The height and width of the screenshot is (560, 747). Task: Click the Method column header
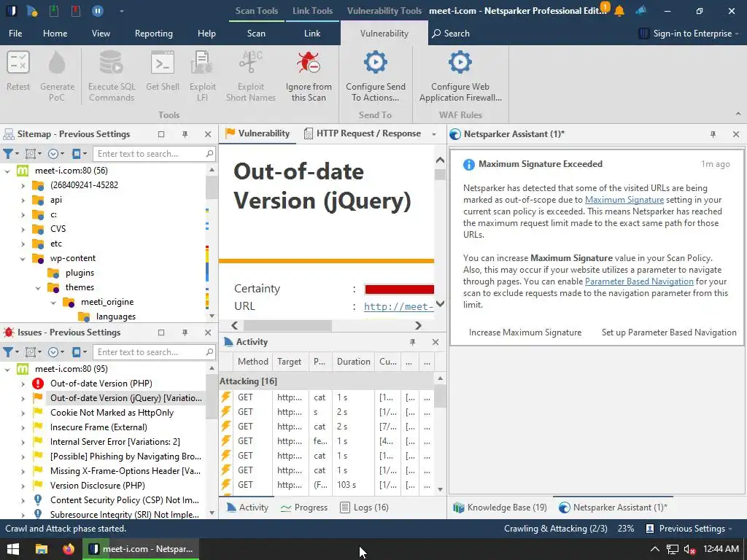coord(253,362)
